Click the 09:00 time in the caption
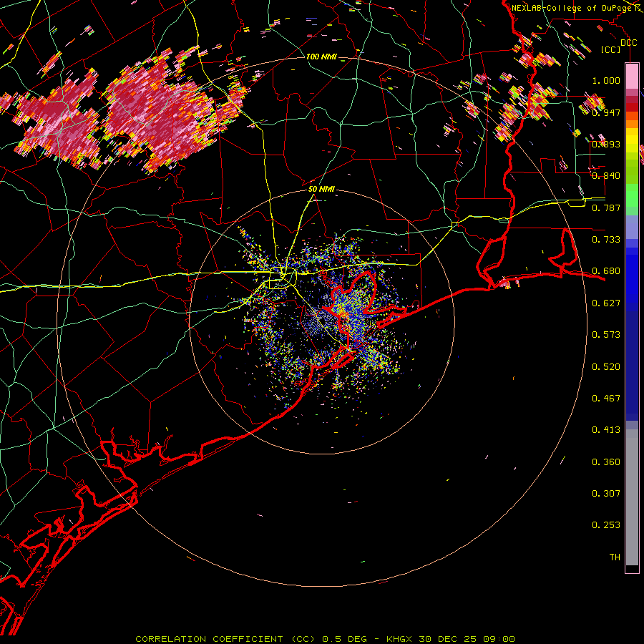The image size is (644, 644). click(x=499, y=639)
